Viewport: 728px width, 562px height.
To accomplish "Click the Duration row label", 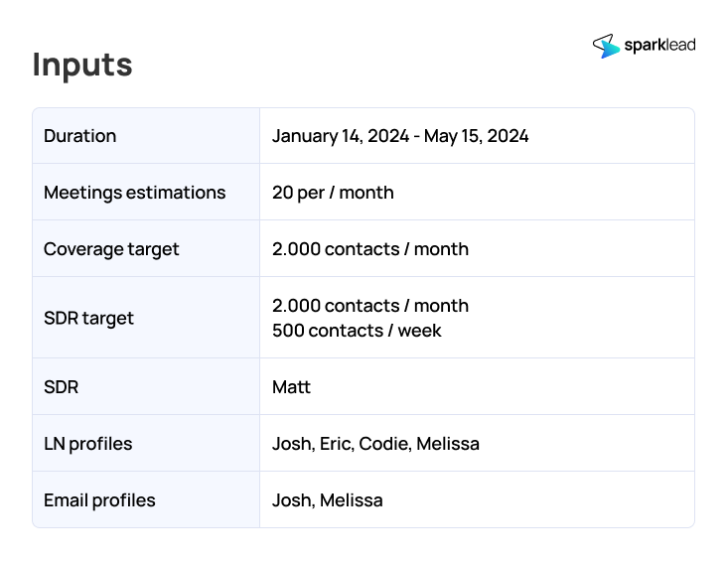I will tap(79, 136).
